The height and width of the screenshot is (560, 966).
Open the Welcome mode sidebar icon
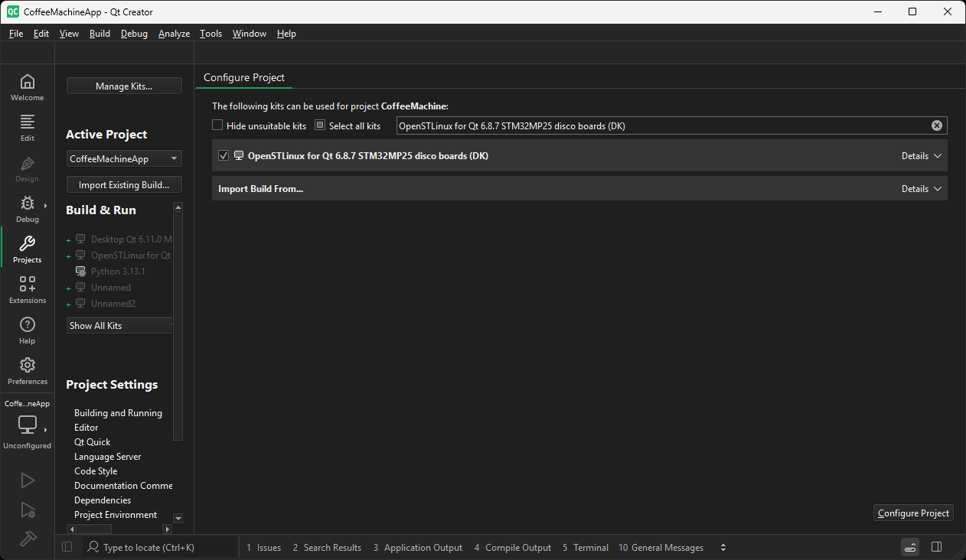click(x=27, y=86)
